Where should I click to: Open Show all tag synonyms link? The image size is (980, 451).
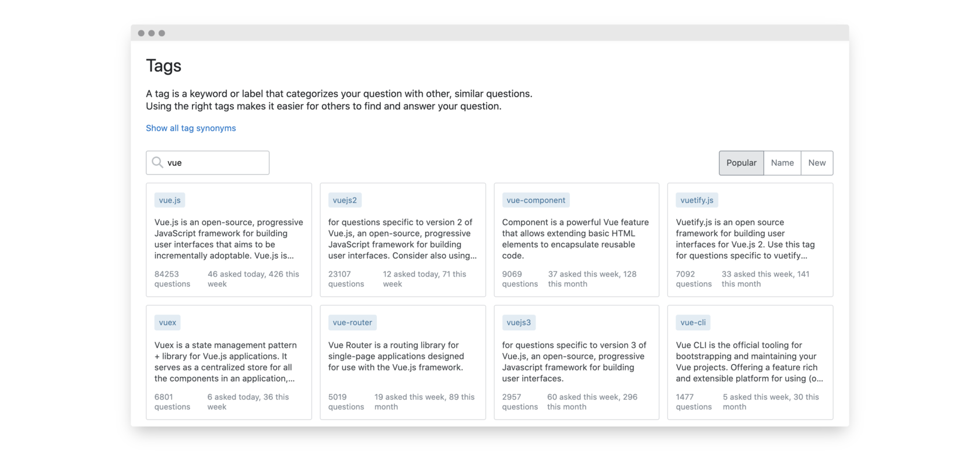tap(191, 128)
